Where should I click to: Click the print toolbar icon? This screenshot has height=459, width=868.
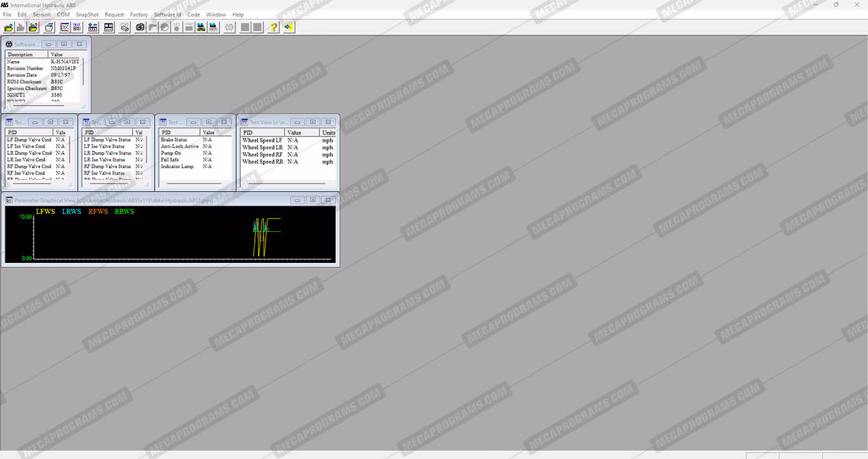[x=49, y=27]
